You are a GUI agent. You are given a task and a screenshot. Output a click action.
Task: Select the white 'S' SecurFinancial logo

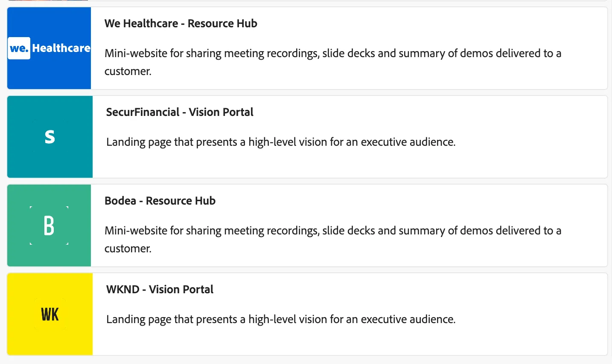tap(50, 137)
